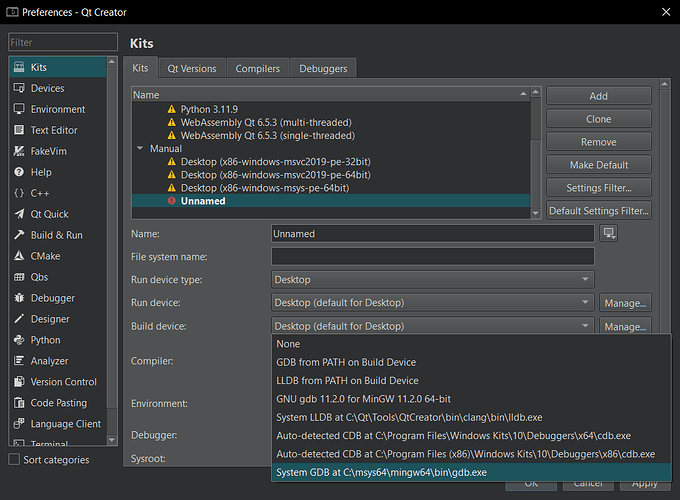Enable the Sort categories checkbox
Screen dimensions: 680x500
[x=14, y=460]
